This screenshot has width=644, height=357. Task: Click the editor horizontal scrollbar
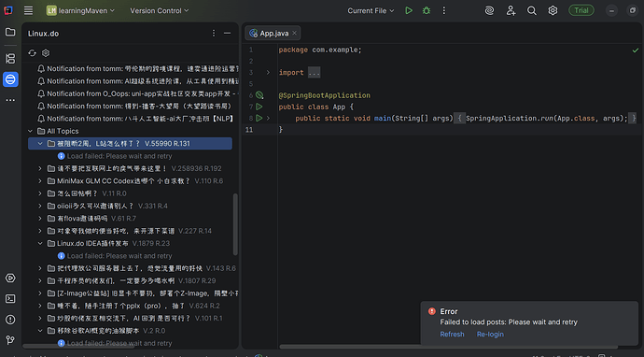(449, 347)
